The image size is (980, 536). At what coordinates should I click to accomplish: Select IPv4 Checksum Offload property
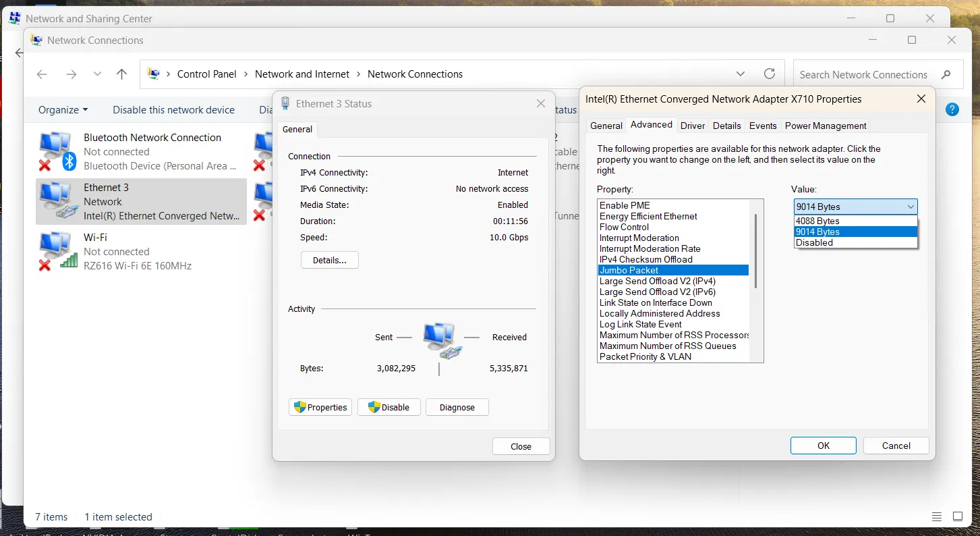(673, 259)
